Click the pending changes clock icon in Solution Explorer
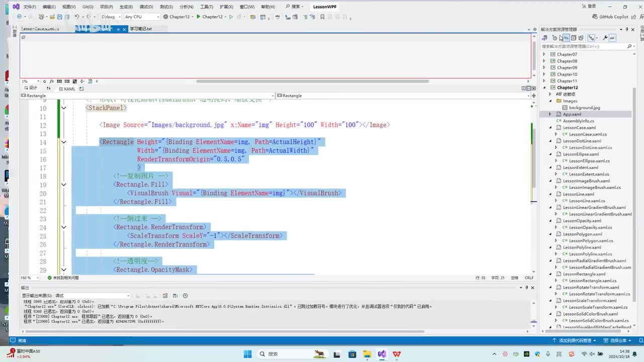 [555, 38]
